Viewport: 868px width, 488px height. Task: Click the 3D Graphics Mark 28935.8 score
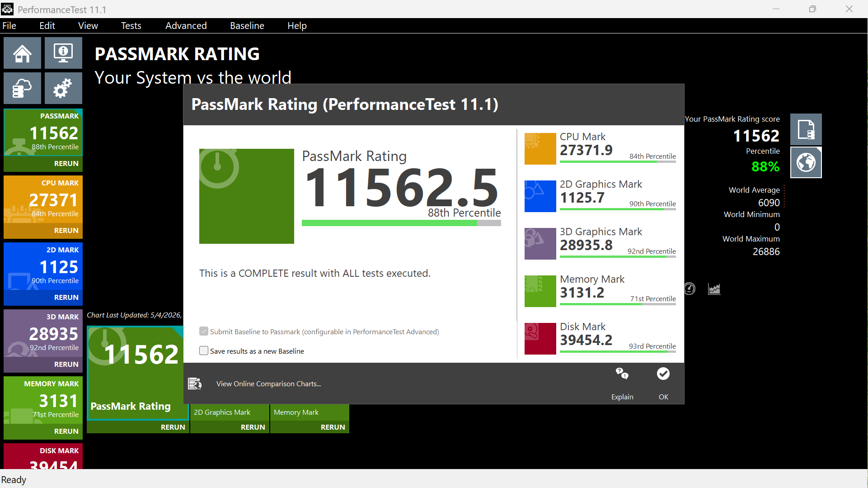pos(586,245)
